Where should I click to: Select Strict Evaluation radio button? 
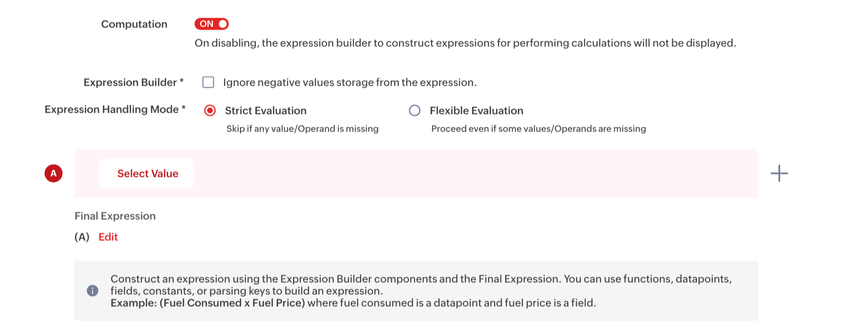[210, 110]
